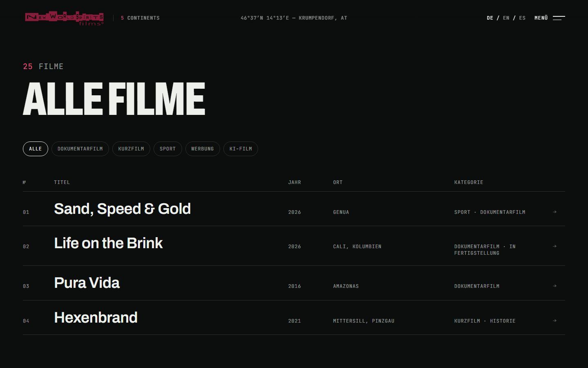Select the ALLE filter pill

36,149
